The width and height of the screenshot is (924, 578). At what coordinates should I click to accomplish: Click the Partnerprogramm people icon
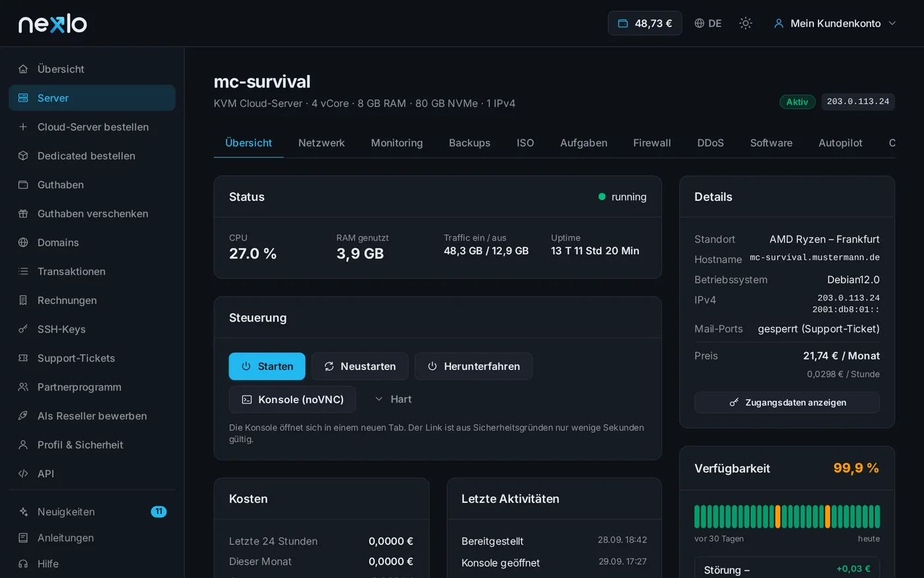(23, 387)
